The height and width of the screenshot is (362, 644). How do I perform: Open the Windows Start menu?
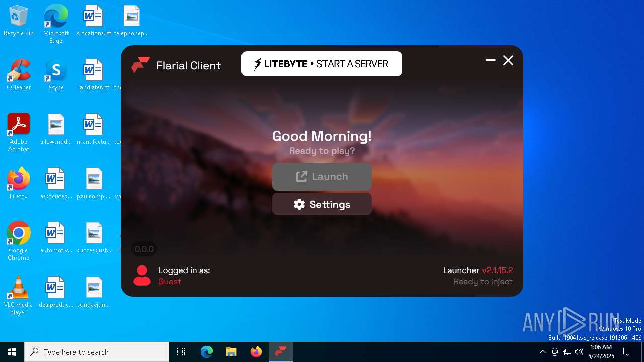12,352
